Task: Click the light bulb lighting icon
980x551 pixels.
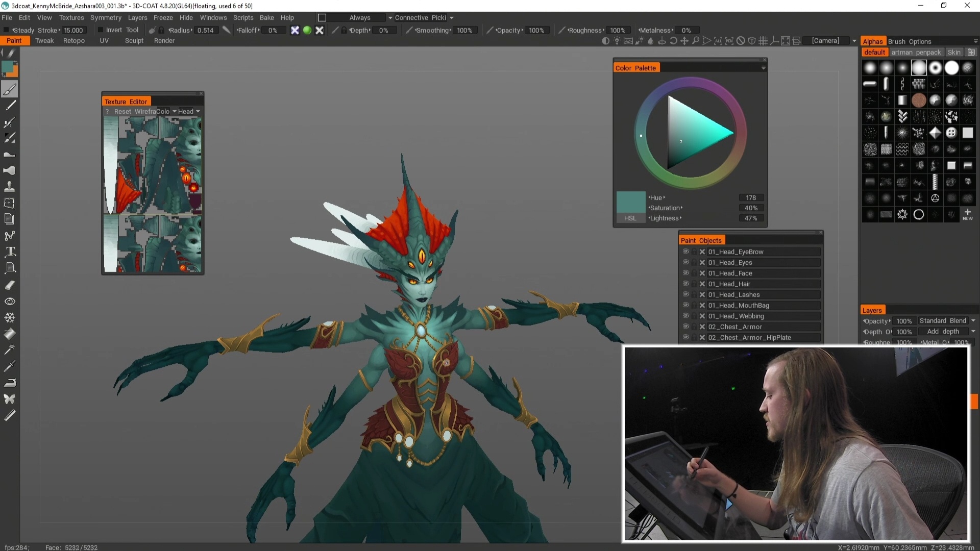Action: coord(617,41)
